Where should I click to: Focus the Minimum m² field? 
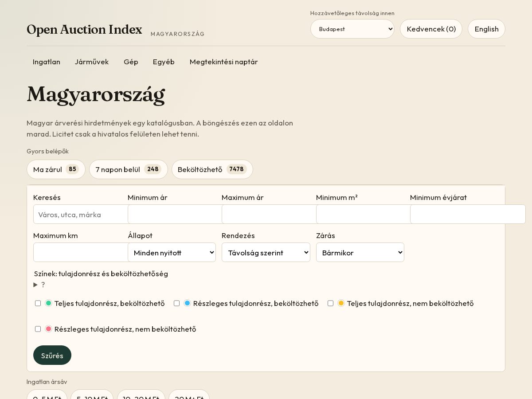coord(364,214)
